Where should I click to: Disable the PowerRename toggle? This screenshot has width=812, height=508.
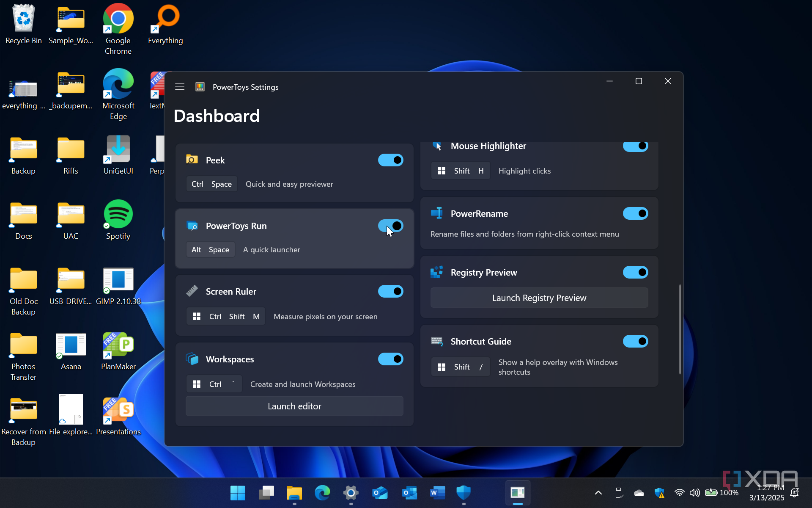[635, 213]
